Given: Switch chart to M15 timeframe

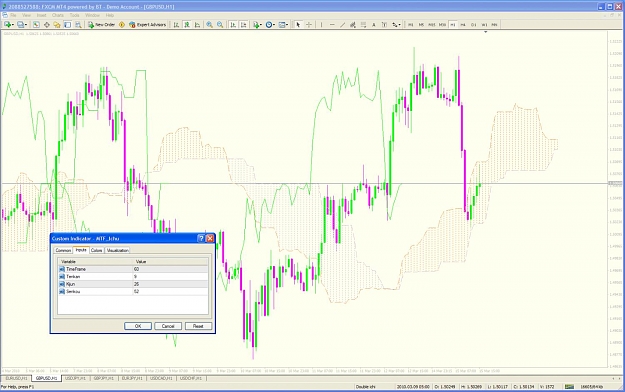Looking at the screenshot, I should [432, 25].
